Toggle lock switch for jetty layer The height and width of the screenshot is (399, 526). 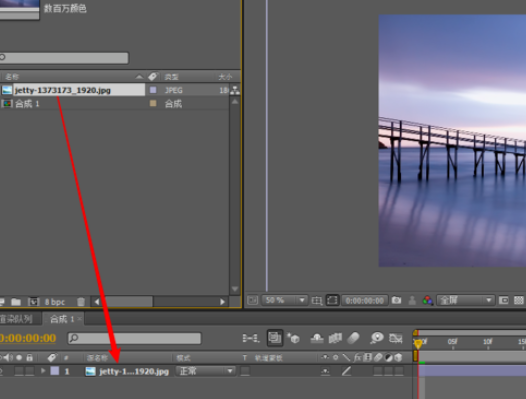[x=30, y=371]
